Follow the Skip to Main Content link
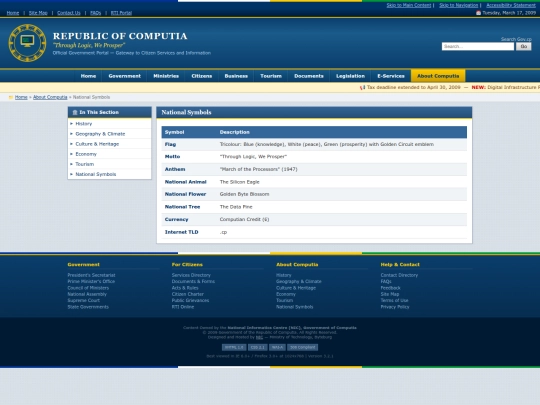 pos(408,5)
